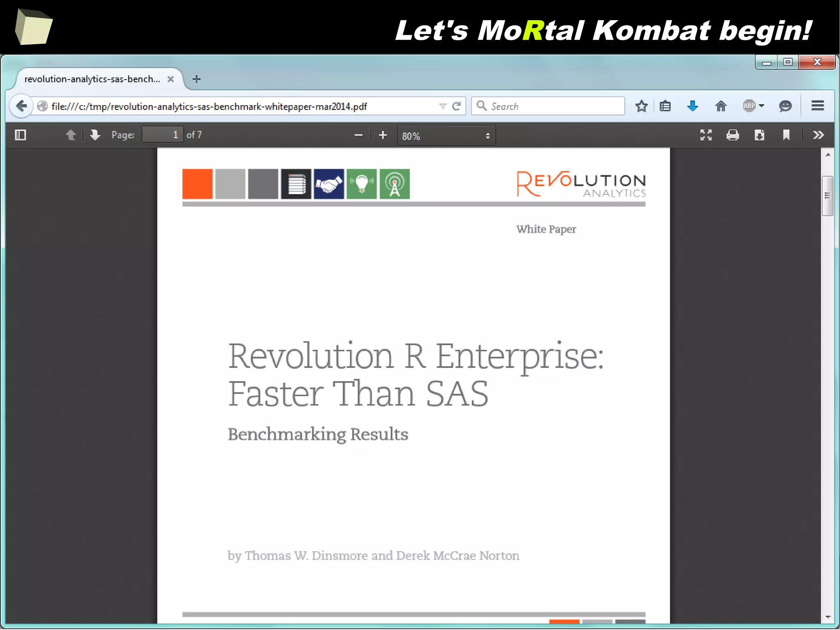Image resolution: width=840 pixels, height=630 pixels.
Task: Open the 80% zoom level dropdown
Action: click(446, 136)
